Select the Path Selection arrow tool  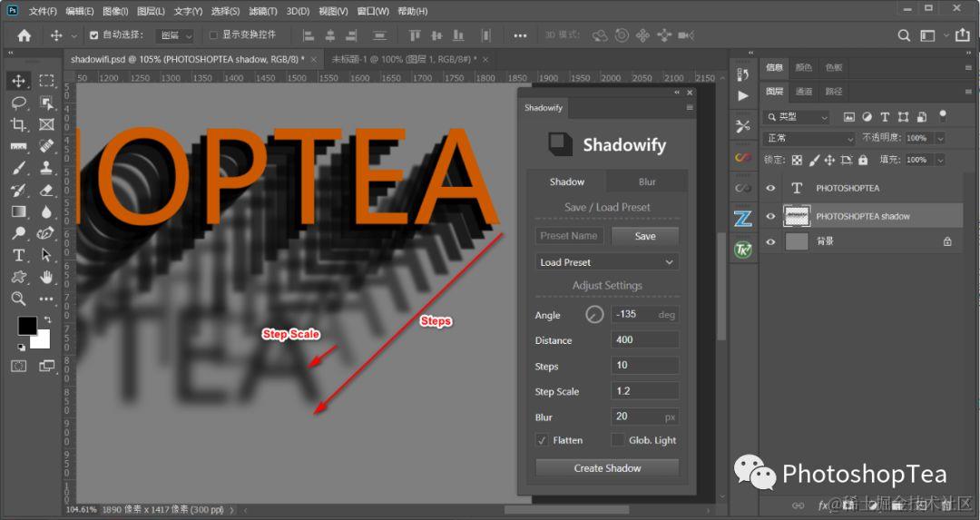pos(46,255)
